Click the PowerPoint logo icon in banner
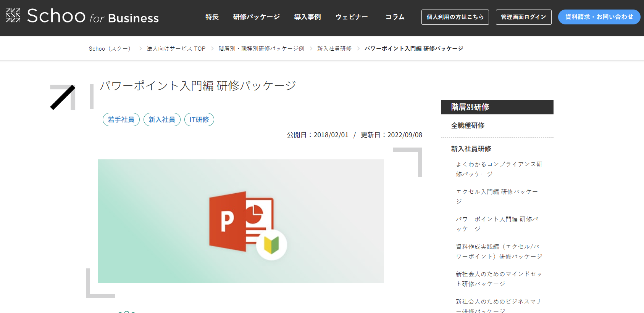Viewport: 644px width, 313px height. pyautogui.click(x=241, y=222)
